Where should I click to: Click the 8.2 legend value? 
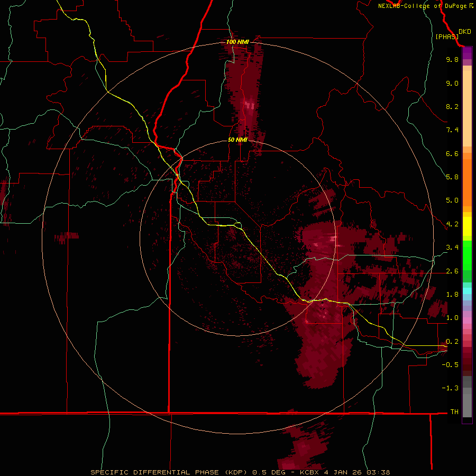pyautogui.click(x=452, y=106)
